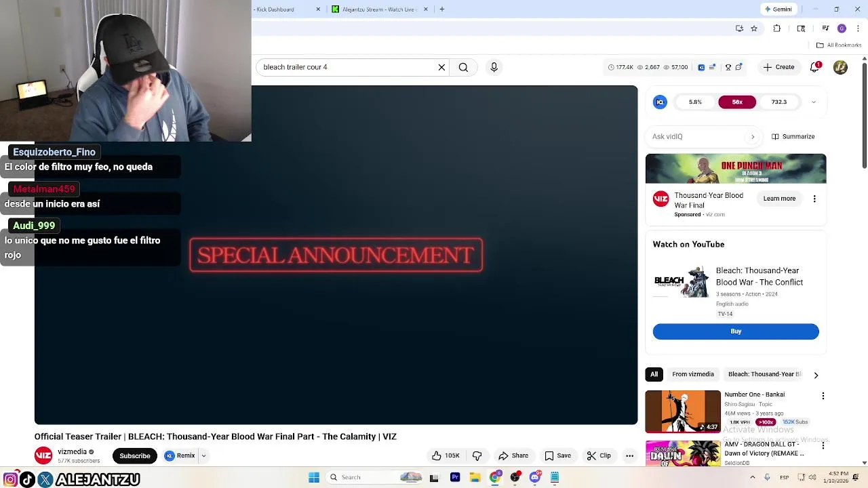Image resolution: width=868 pixels, height=488 pixels.
Task: Close the Kick Dashboard tab
Action: click(318, 9)
